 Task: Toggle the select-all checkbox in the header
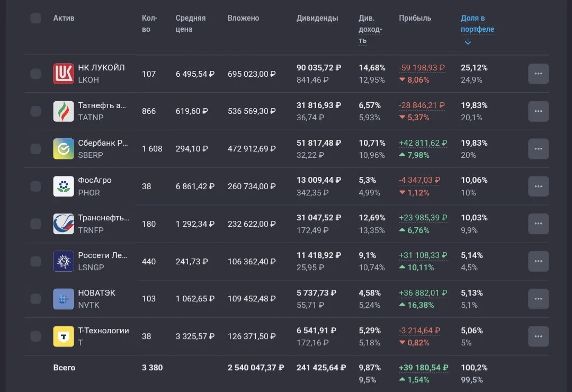tap(36, 18)
